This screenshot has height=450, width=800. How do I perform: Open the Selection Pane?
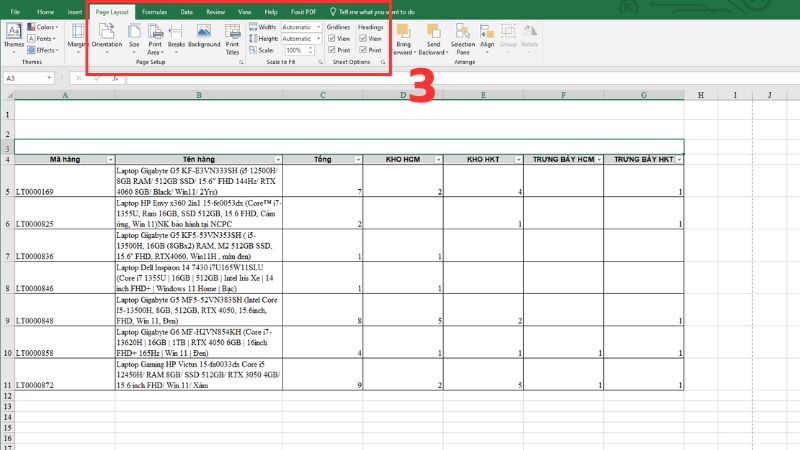[x=463, y=39]
